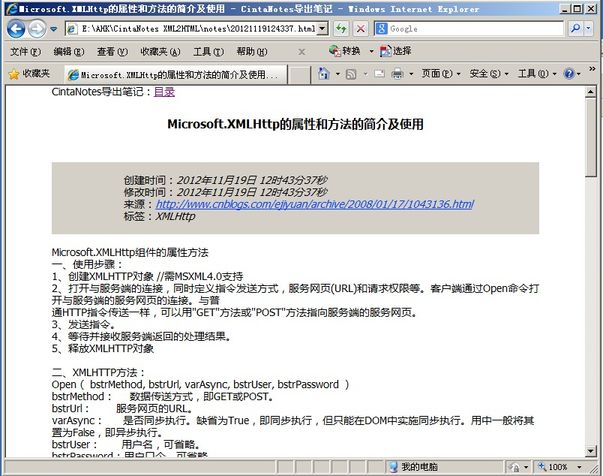Close the toolbar with the gray X

[x=302, y=52]
